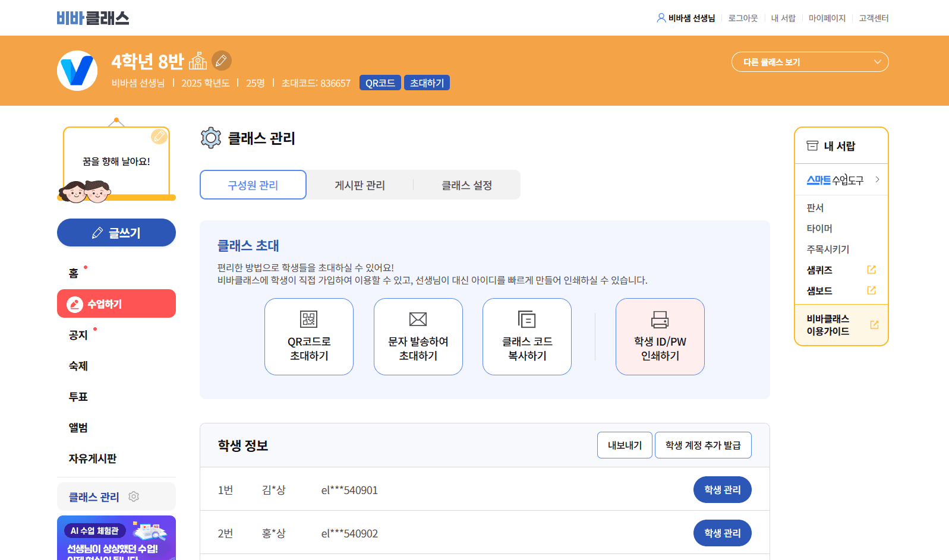Open 자유게시판 in the sidebar
Viewport: 949px width, 560px height.
(x=93, y=458)
